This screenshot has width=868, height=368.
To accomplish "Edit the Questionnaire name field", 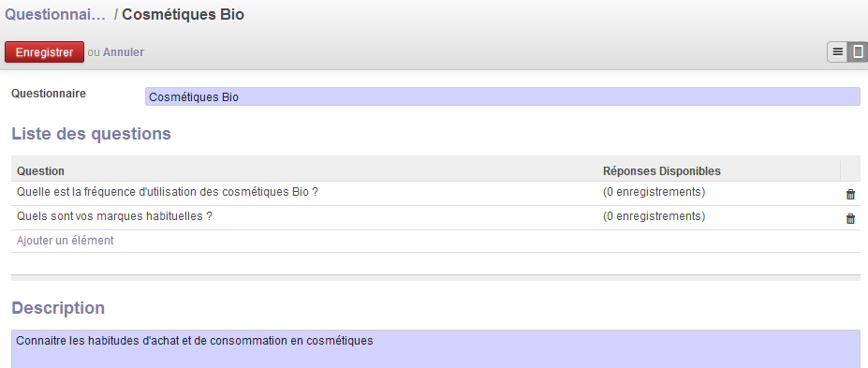I will (x=503, y=96).
